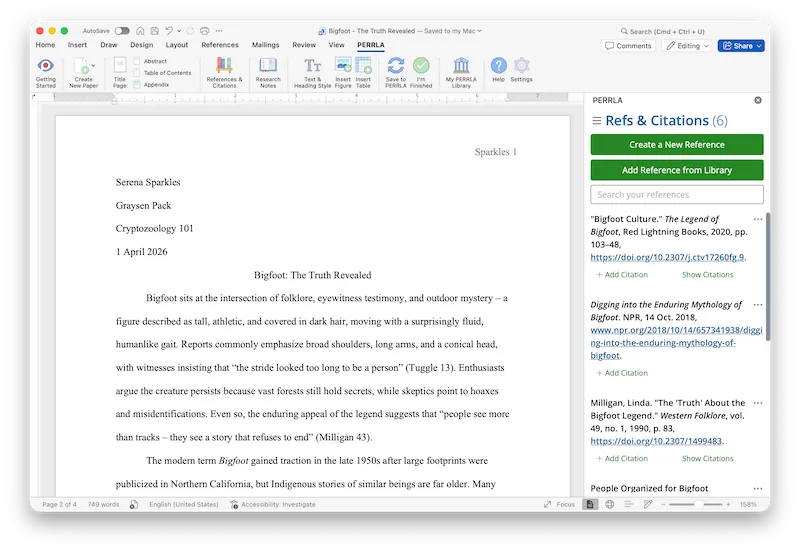800x551 pixels.
Task: Open the Insert ribbon tab
Action: [x=77, y=45]
